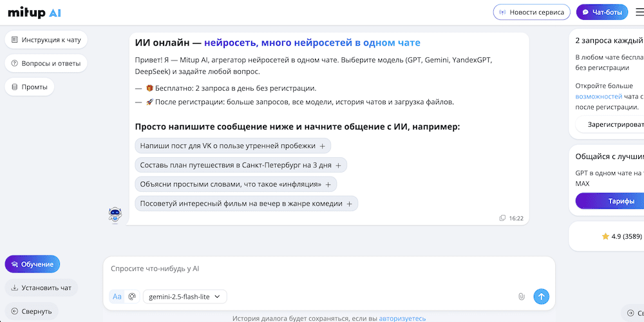
Task: Click the right panel collapse button at bottom
Action: [632, 313]
